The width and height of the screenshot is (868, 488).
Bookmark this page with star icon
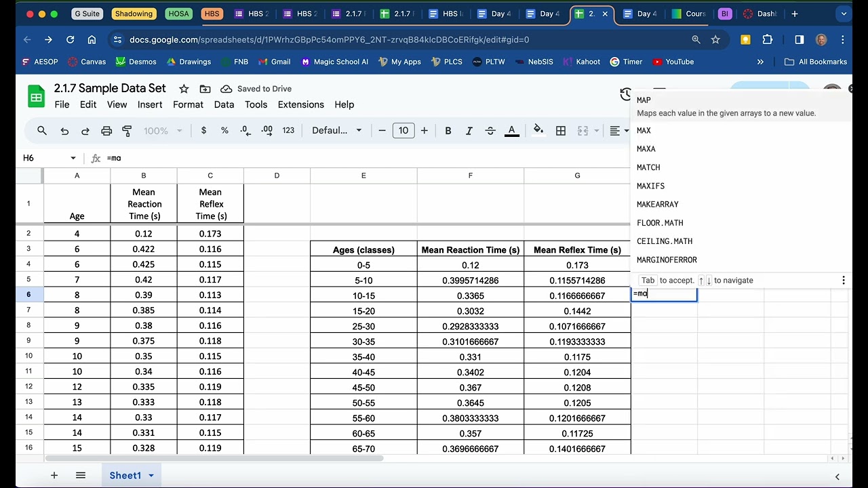coord(715,40)
